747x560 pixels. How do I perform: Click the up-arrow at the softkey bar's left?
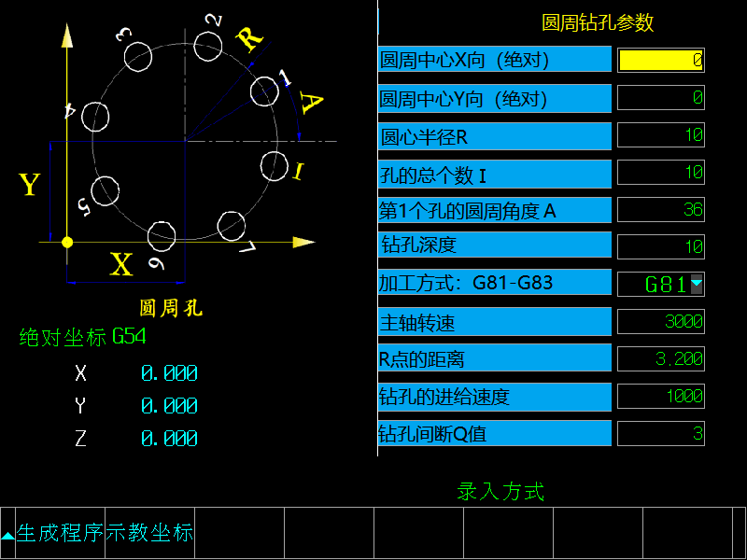tap(7, 535)
